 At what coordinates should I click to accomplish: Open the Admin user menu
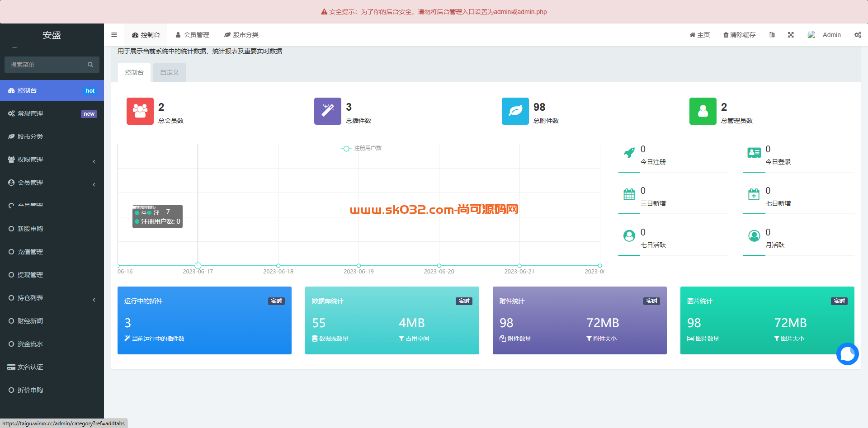pyautogui.click(x=824, y=35)
